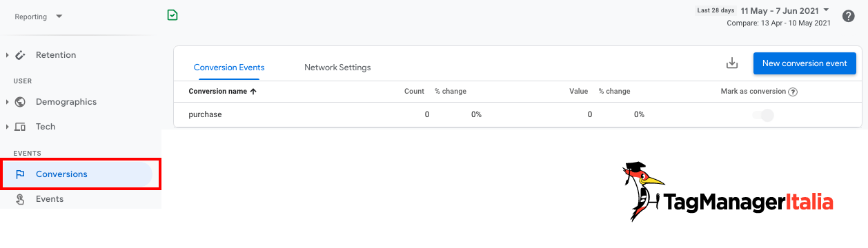Click the Demographics globe icon
The height and width of the screenshot is (248, 868).
(x=20, y=102)
